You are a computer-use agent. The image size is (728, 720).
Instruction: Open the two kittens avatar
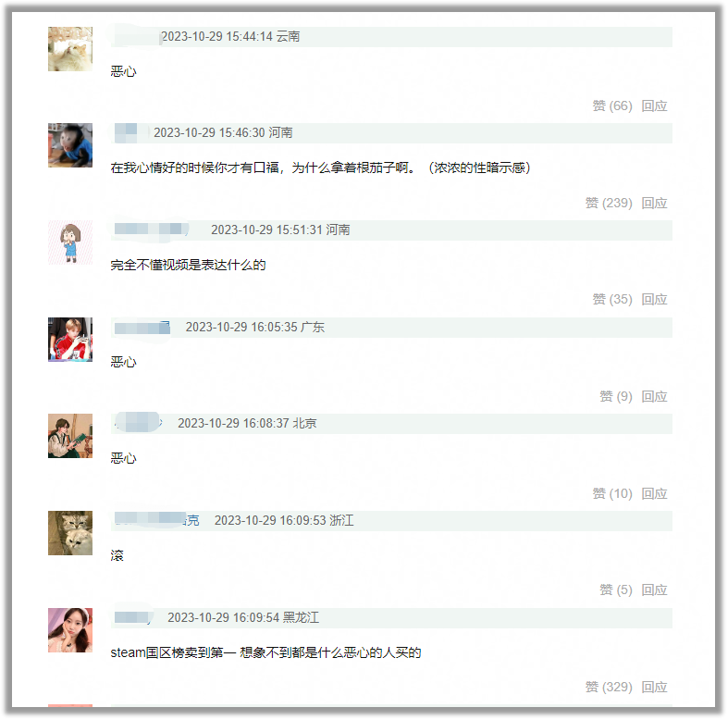coord(70,533)
